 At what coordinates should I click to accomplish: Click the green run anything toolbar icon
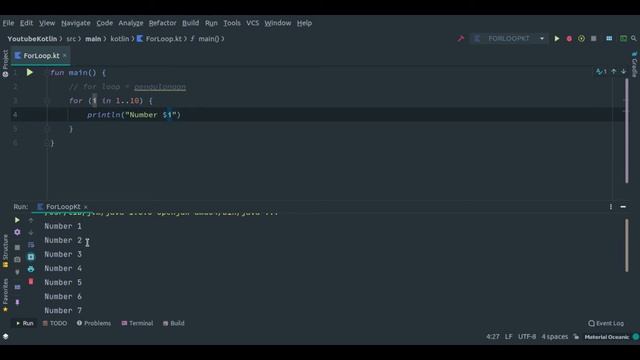[x=623, y=38]
